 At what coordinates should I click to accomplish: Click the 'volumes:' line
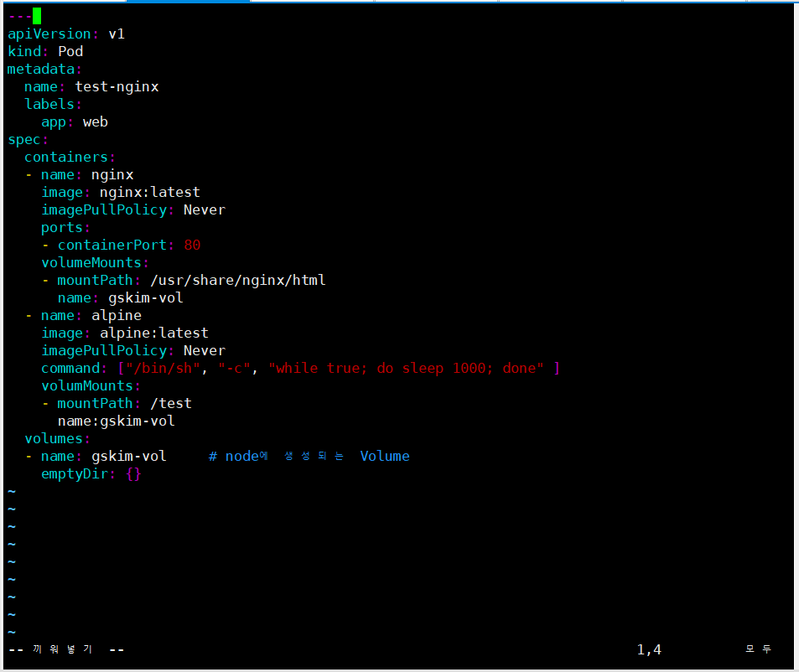57,439
